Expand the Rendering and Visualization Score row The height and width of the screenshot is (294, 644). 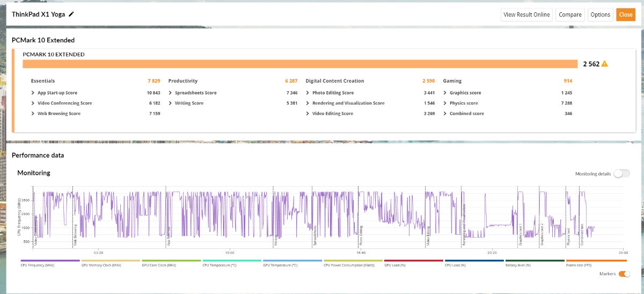(308, 103)
